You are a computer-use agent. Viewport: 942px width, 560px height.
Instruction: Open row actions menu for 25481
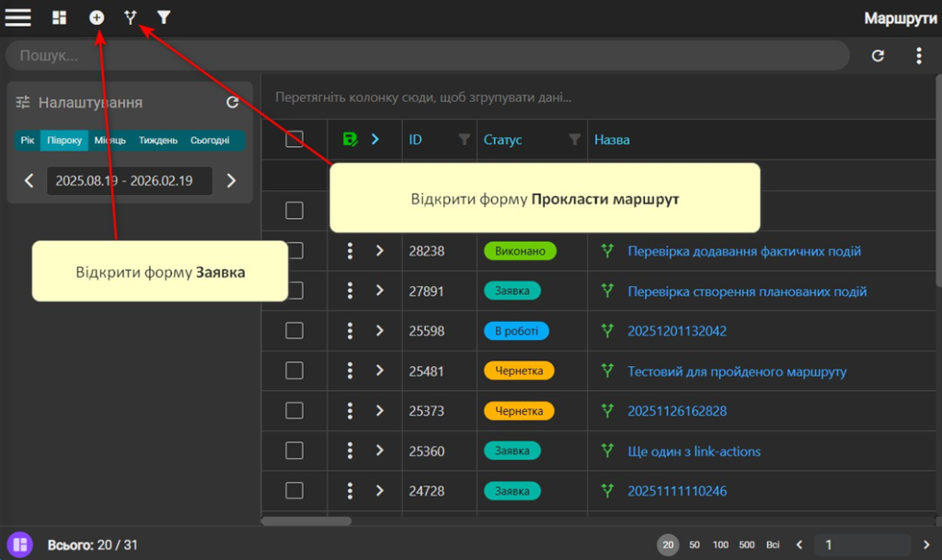click(350, 371)
